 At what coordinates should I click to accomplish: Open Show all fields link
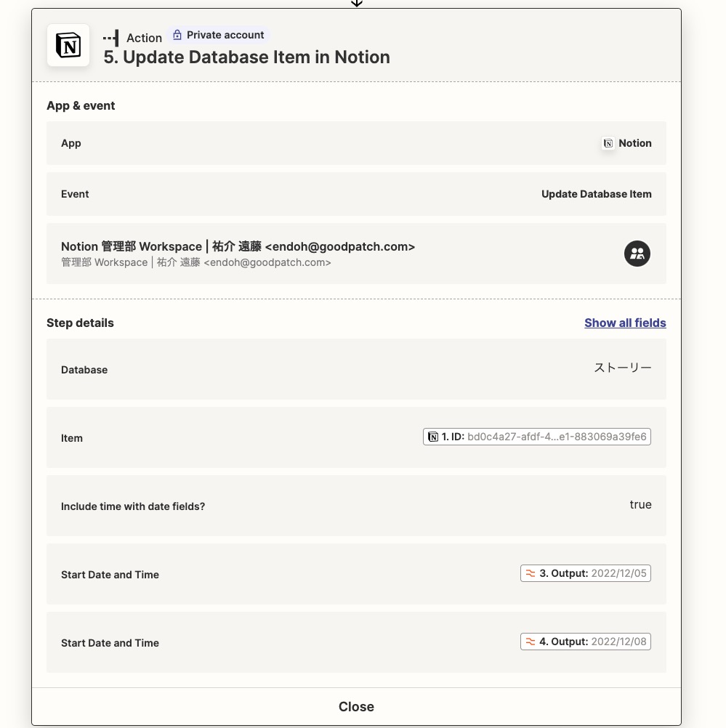click(625, 323)
